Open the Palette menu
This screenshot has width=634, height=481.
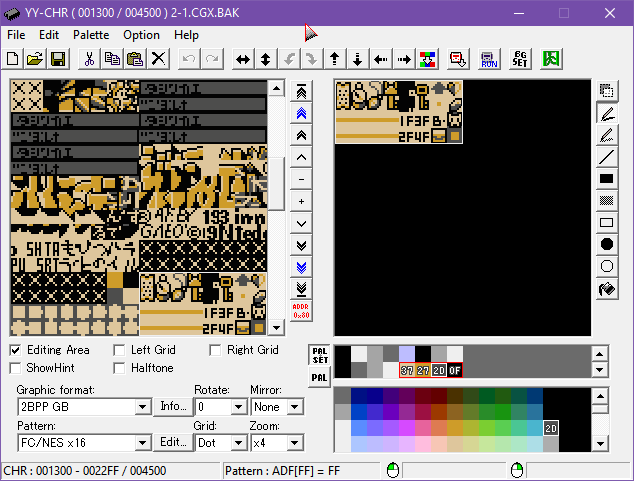coord(91,34)
